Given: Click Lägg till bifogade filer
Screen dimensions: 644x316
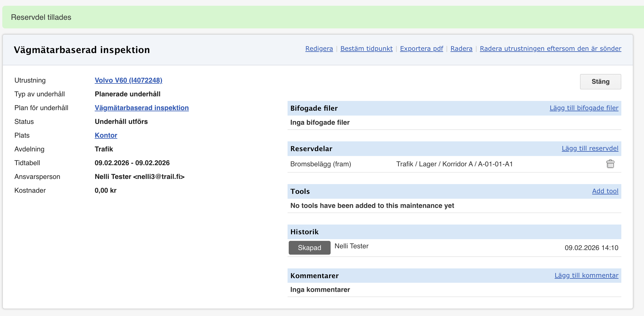Looking at the screenshot, I should click(584, 108).
